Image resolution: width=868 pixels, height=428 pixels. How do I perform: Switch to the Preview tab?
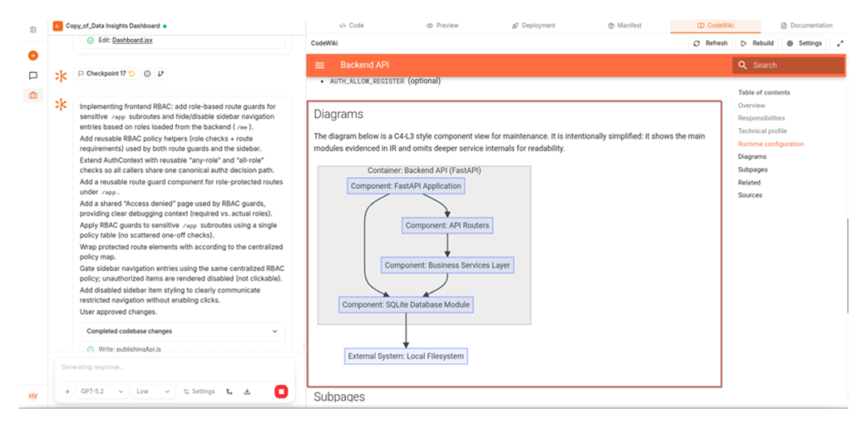pos(442,25)
